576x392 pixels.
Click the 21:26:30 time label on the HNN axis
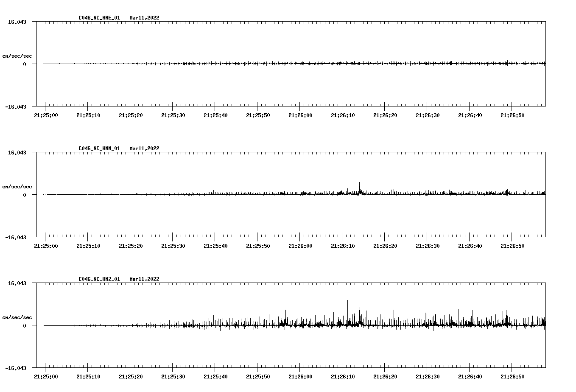(x=428, y=246)
